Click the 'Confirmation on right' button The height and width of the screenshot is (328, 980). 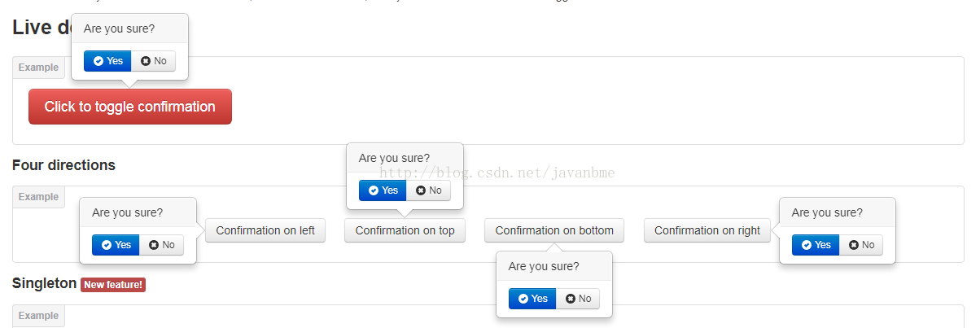click(707, 230)
